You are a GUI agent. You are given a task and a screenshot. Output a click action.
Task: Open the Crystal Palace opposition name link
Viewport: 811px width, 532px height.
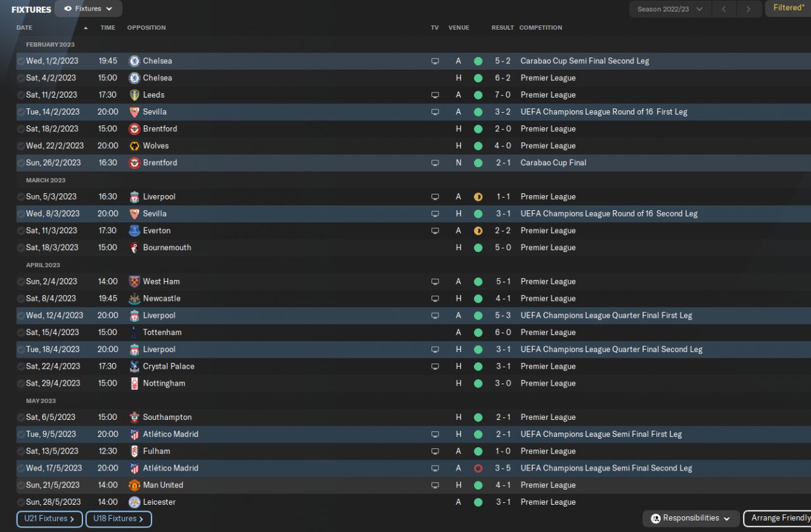(169, 367)
